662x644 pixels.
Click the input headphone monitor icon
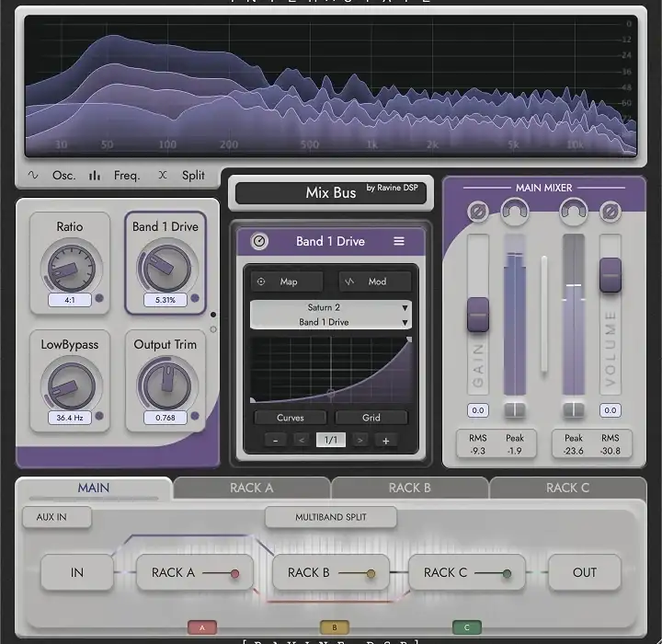coord(514,211)
